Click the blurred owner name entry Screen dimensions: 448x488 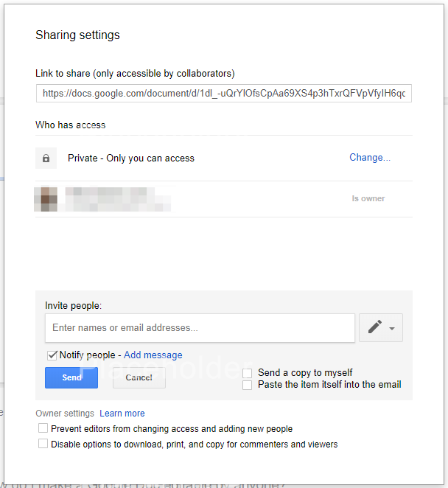pyautogui.click(x=118, y=199)
